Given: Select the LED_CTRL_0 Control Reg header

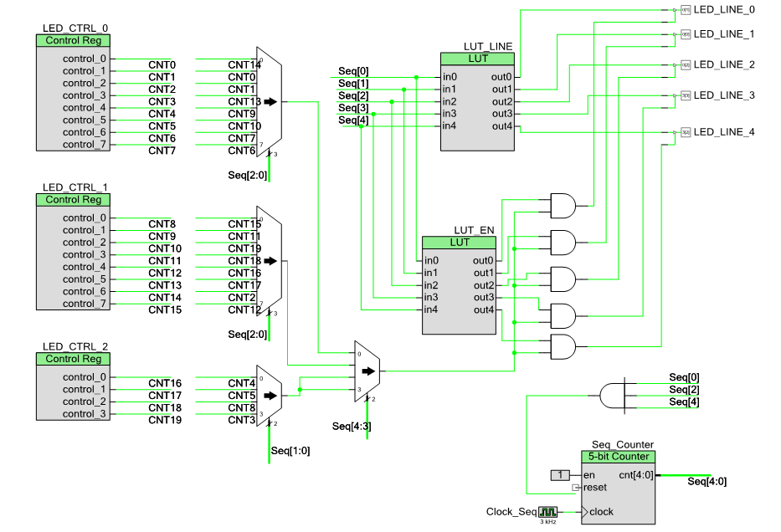Looking at the screenshot, I should pyautogui.click(x=73, y=41).
